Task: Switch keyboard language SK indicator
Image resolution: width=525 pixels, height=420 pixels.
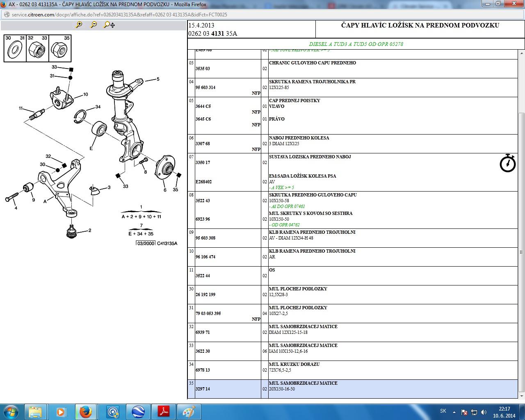Action: [x=443, y=411]
